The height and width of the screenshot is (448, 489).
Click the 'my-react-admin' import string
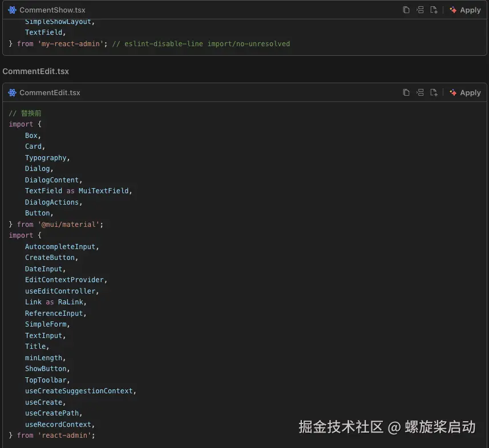coord(71,44)
